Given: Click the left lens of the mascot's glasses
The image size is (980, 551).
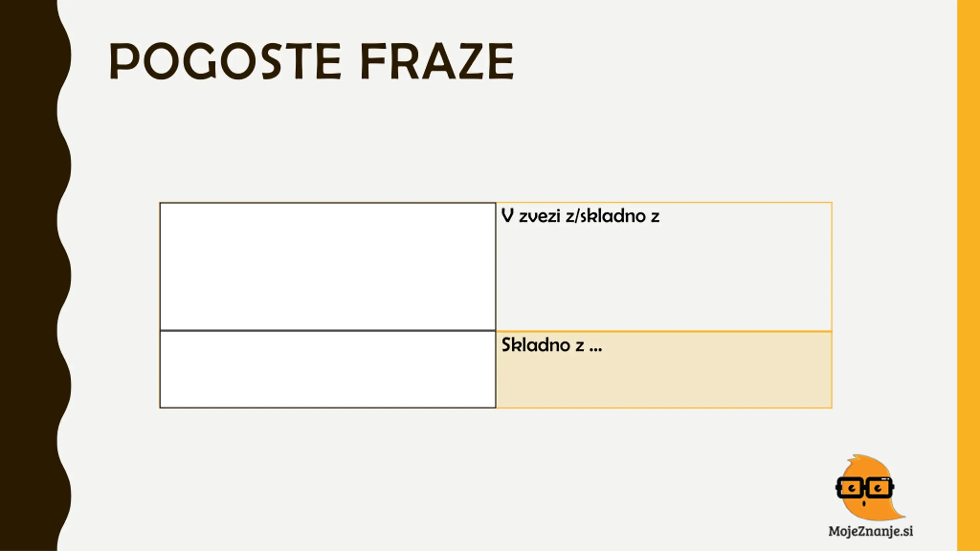Looking at the screenshot, I should 849,488.
